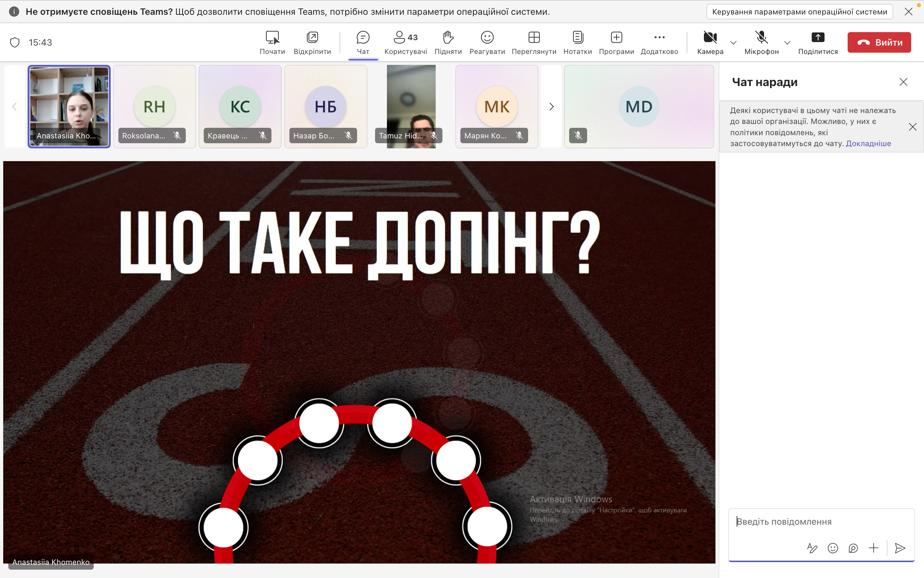Screen dimensions: 924x578
Task: Click Поділитися share screen icon
Action: point(818,38)
